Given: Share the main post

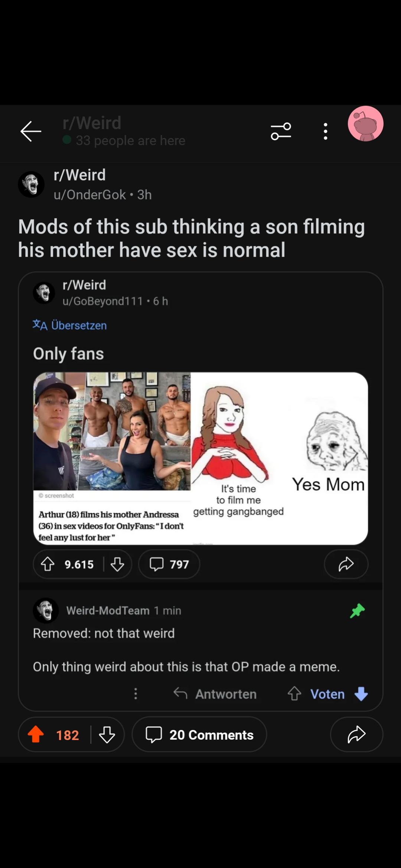Looking at the screenshot, I should pos(356,734).
